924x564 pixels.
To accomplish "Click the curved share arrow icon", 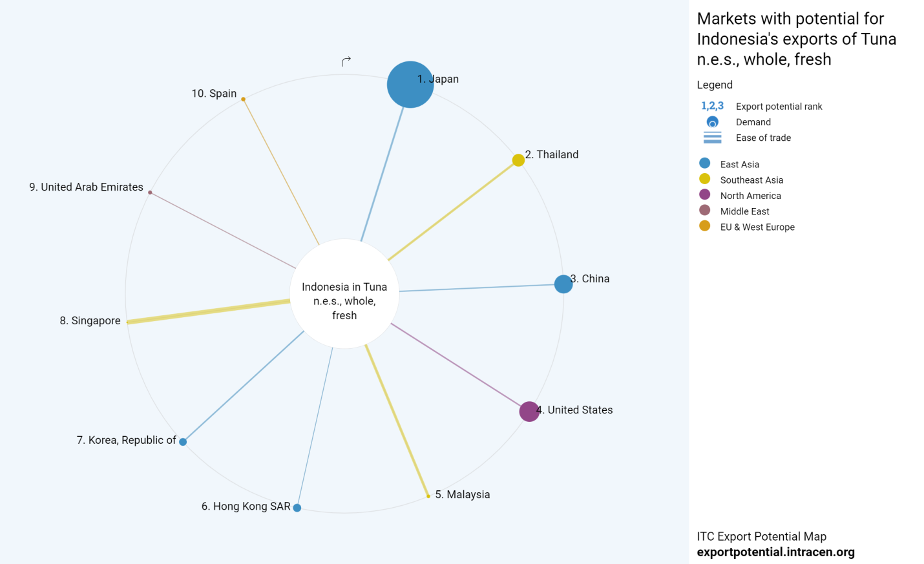I will 346,61.
